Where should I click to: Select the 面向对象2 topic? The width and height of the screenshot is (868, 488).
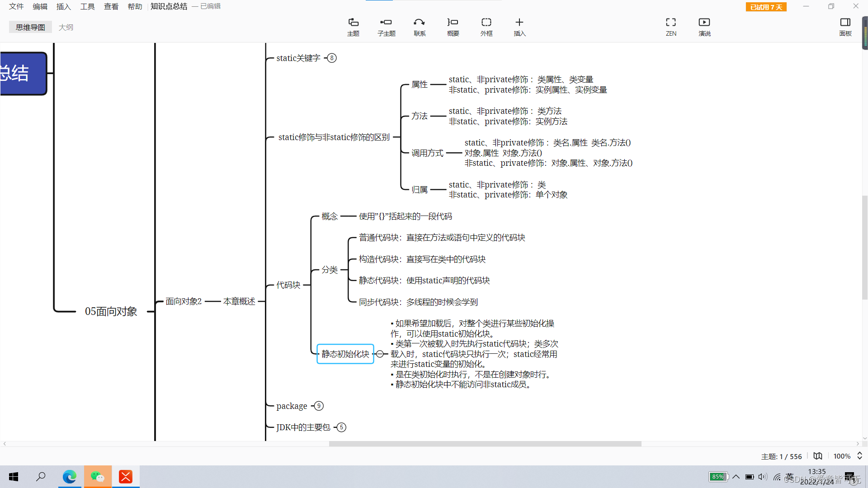(x=184, y=301)
